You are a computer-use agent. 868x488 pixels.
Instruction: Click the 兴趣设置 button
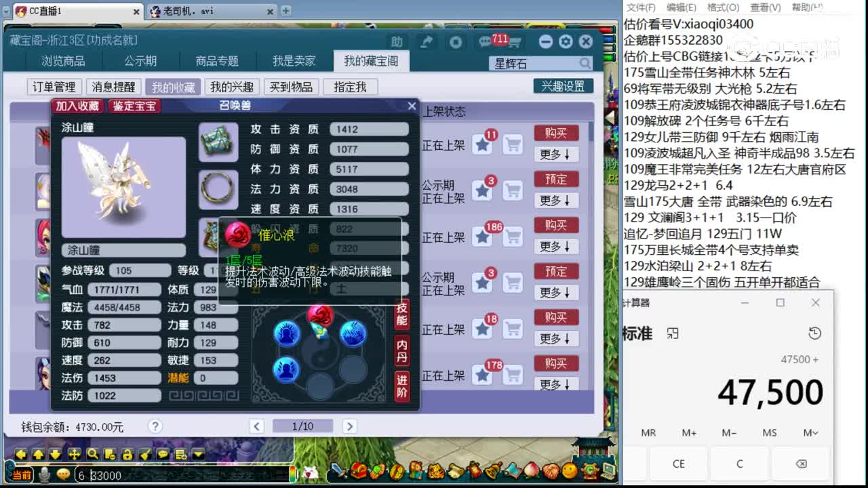coord(563,86)
